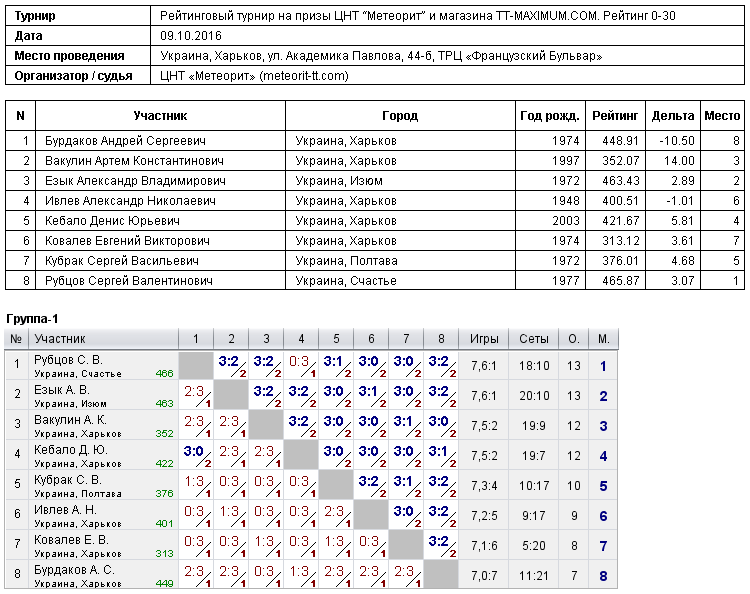Click group row name Ковалев Е. В.
This screenshot has width=750, height=594.
pos(71,540)
